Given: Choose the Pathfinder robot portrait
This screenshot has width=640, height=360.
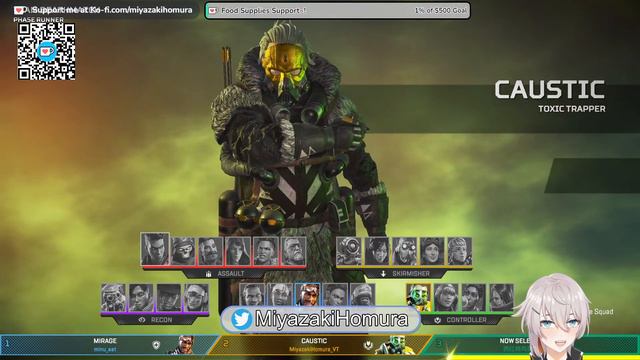Looking at the screenshot, I should 349,251.
